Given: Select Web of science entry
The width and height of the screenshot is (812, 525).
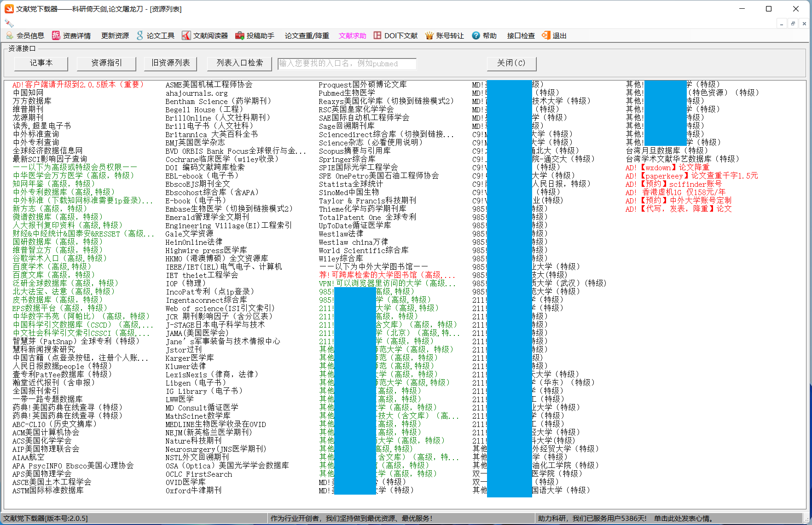Looking at the screenshot, I should pyautogui.click(x=220, y=308).
